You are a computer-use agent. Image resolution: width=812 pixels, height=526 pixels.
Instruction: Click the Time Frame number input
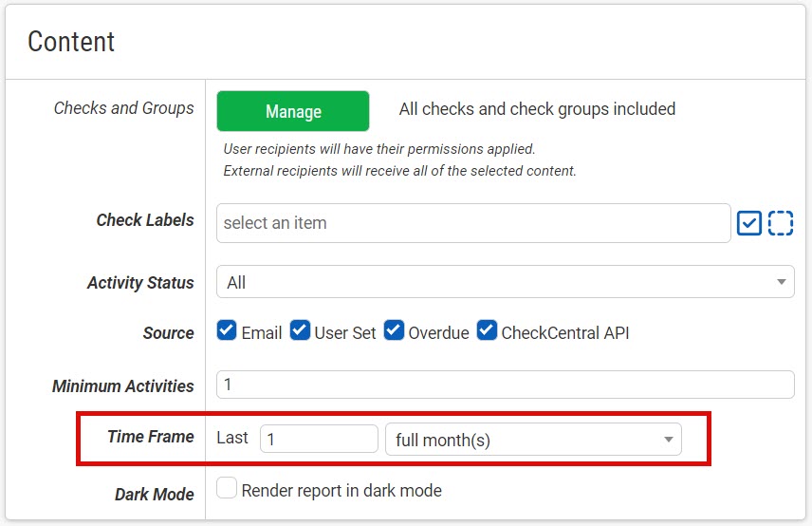pyautogui.click(x=319, y=439)
